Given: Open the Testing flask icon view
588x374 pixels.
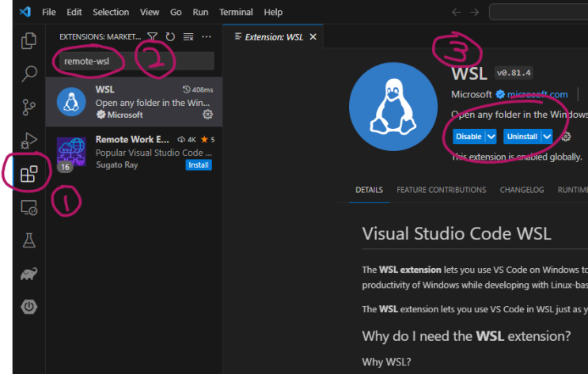Looking at the screenshot, I should point(28,240).
